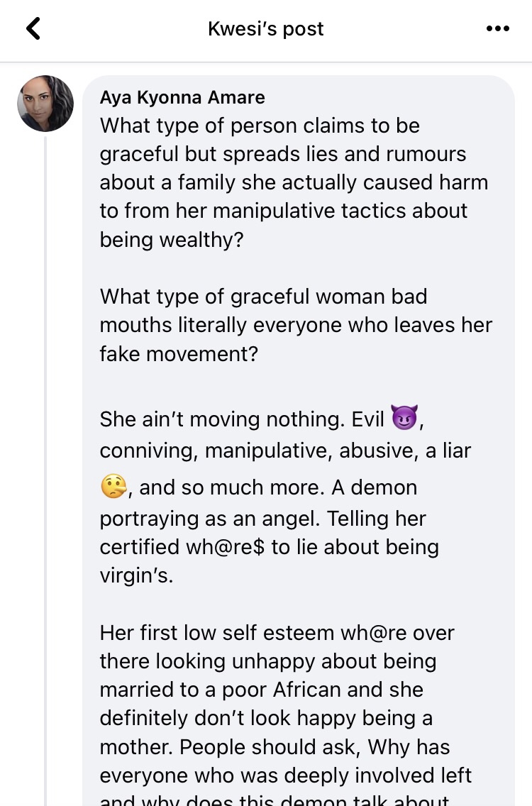Click the word "Evil" beside the devil emoji
Screen dimensions: 532x806
pos(369,419)
